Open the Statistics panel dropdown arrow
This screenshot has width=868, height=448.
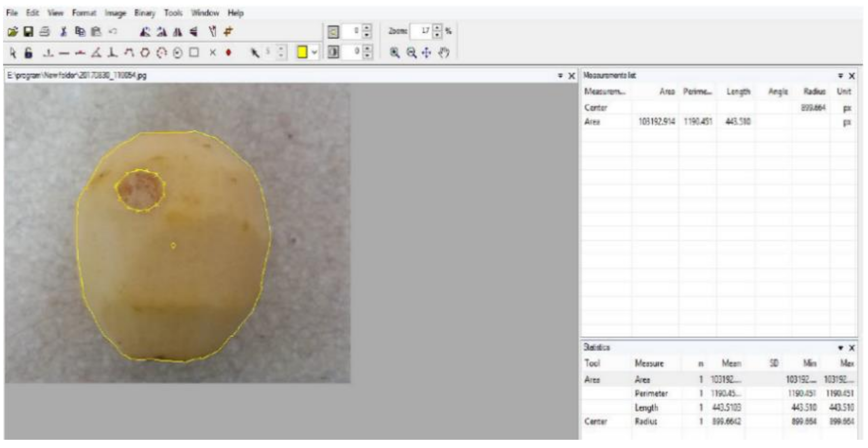840,348
